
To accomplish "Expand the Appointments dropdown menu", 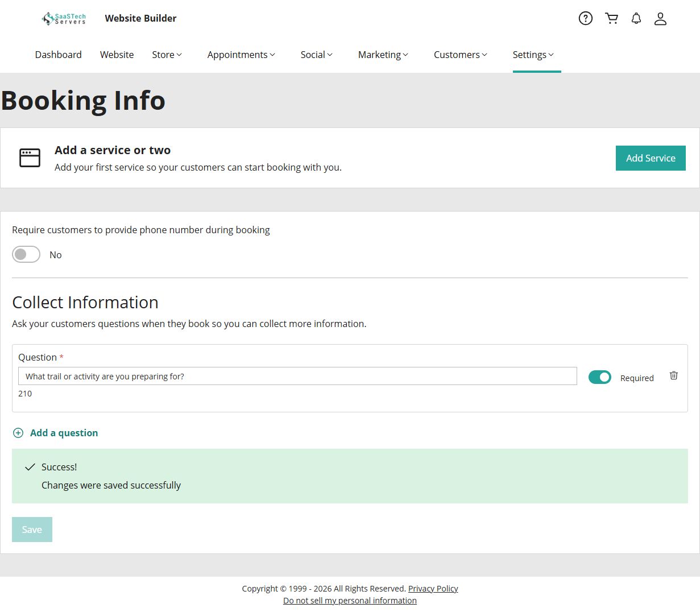I will coord(241,55).
